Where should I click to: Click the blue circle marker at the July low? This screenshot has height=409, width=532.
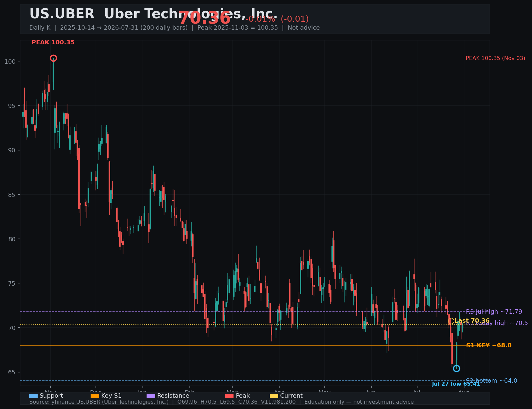tap(456, 368)
